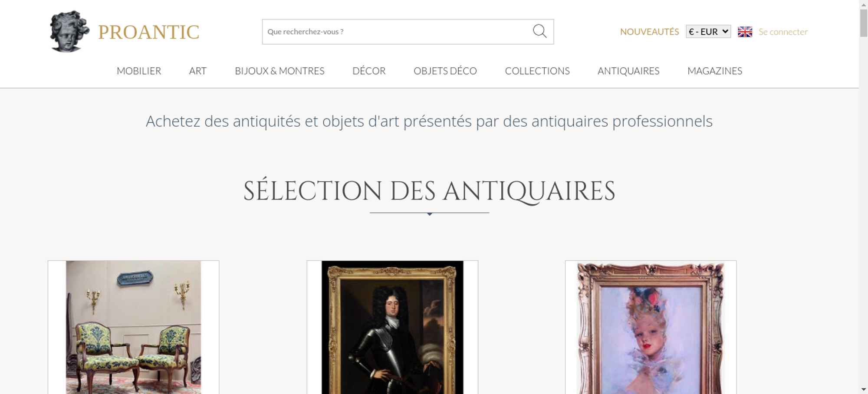Click the PROANTIC text logo
Image resolution: width=868 pixels, height=394 pixels.
(148, 32)
